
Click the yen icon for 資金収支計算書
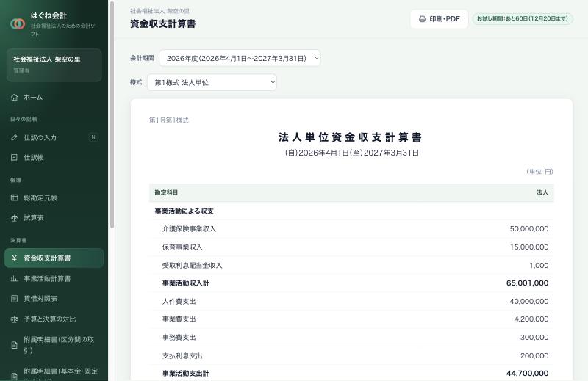tap(14, 258)
